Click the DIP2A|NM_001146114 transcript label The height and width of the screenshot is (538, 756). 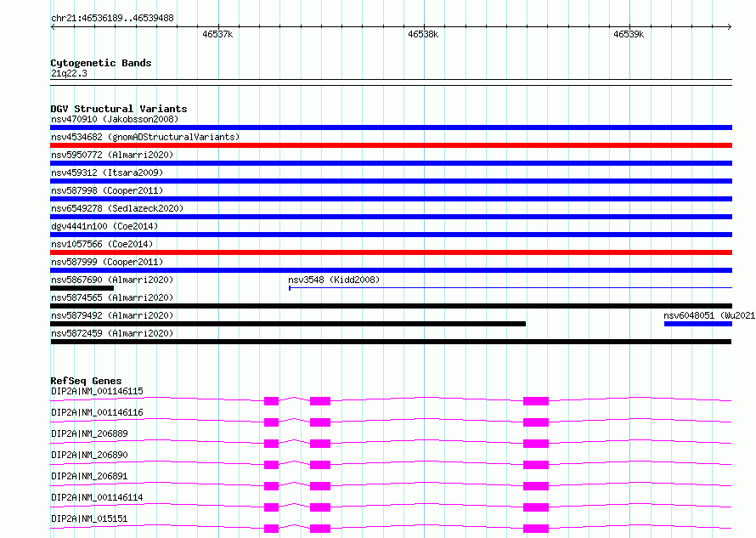pyautogui.click(x=97, y=497)
